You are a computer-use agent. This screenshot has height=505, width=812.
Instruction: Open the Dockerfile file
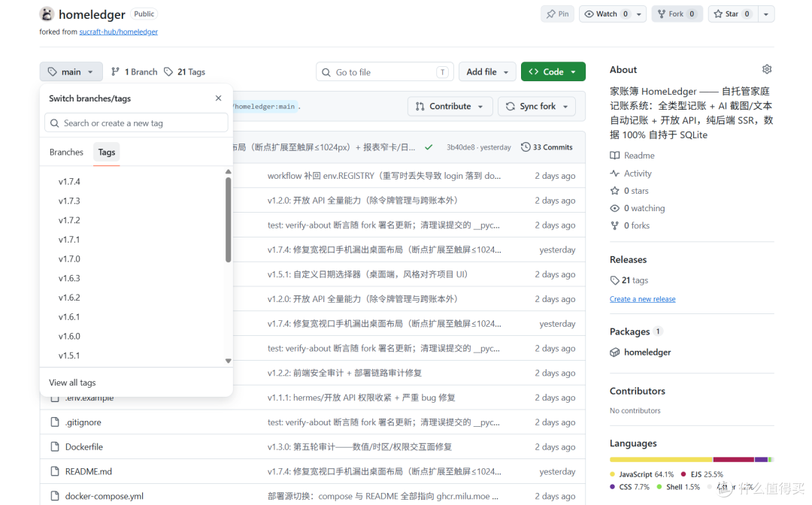(84, 447)
